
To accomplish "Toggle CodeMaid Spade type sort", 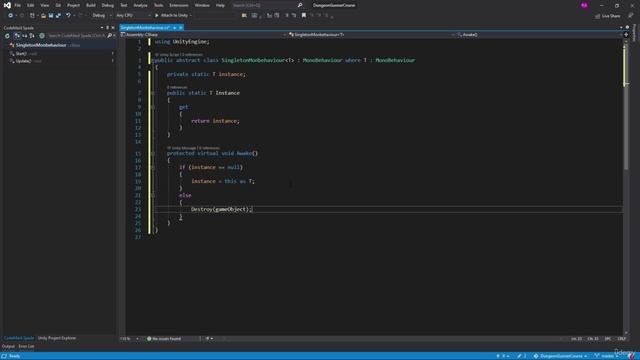I will click(31, 36).
